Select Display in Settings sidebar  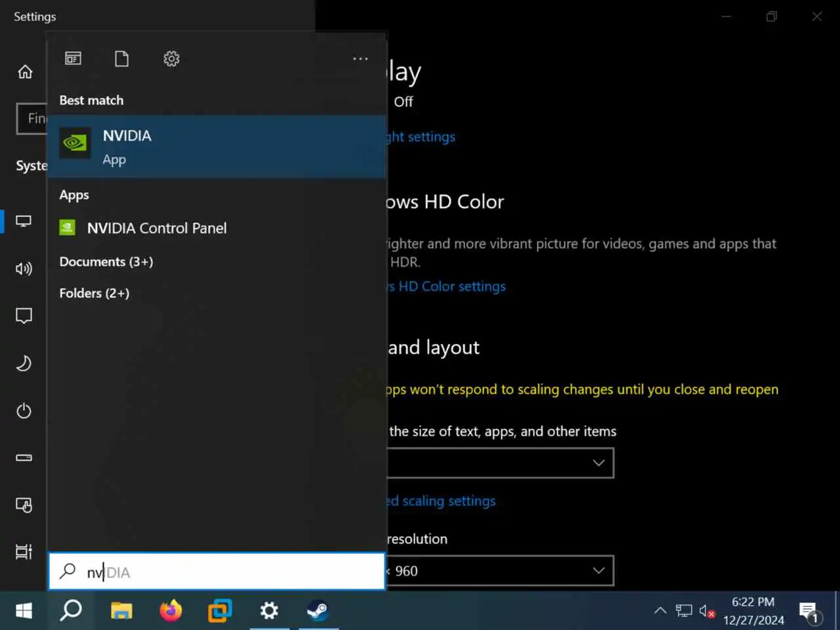pos(24,221)
